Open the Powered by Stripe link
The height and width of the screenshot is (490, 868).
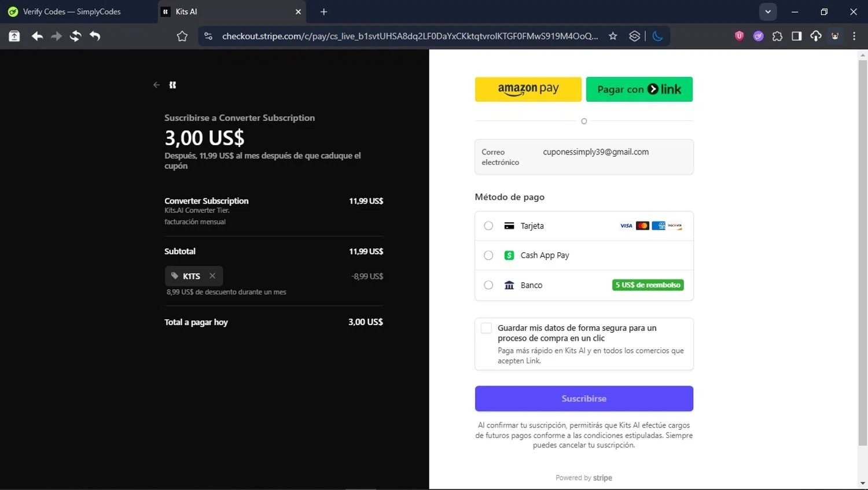584,478
